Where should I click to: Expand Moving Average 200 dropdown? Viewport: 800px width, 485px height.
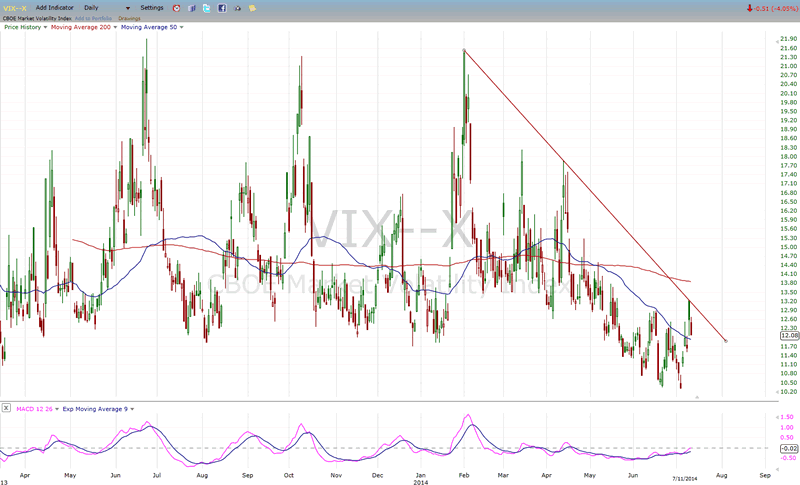[113, 28]
